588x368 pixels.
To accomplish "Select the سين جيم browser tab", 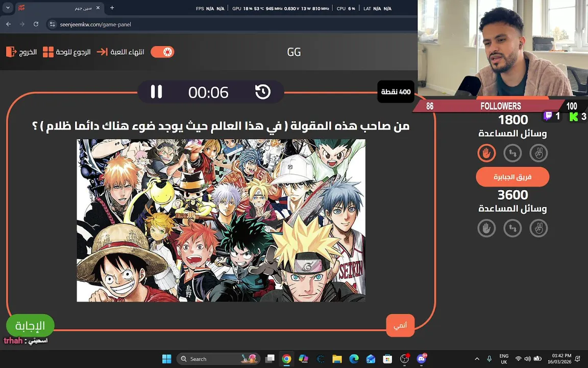I will [60, 8].
